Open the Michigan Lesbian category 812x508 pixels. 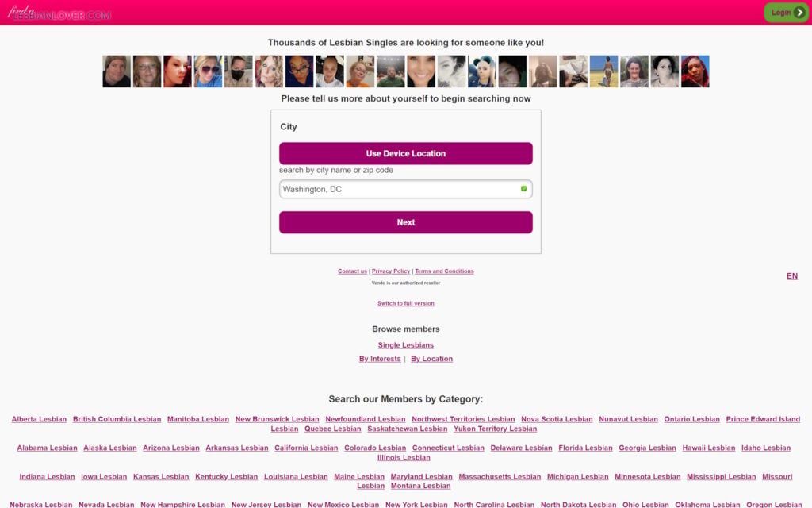click(577, 477)
